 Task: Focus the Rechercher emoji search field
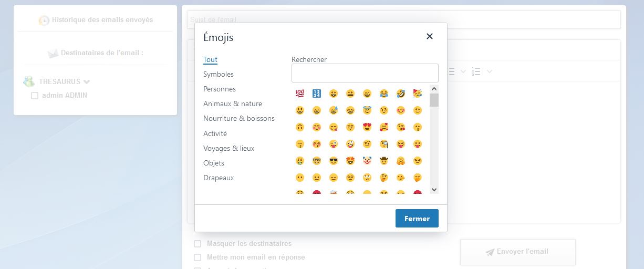365,73
